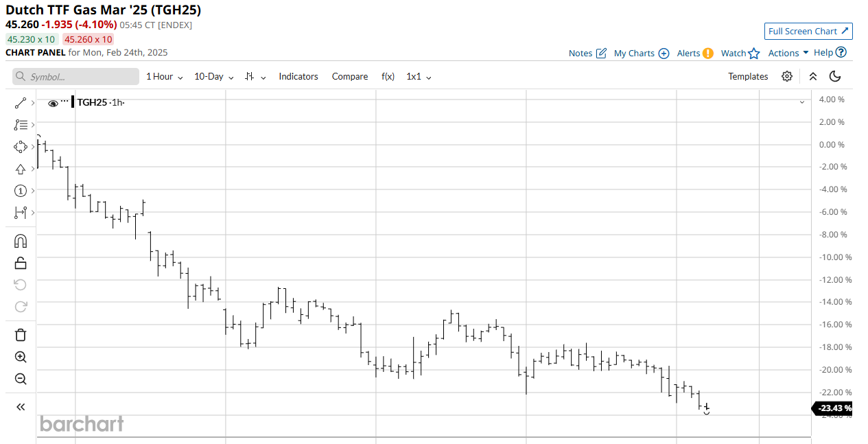Viewport: 868px width, 444px height.
Task: Open the 1 Hour interval dropdown
Action: (x=164, y=76)
